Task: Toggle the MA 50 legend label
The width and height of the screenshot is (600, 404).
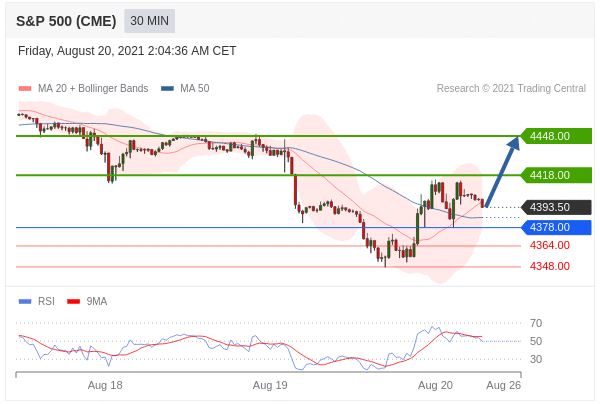Action: click(x=194, y=89)
